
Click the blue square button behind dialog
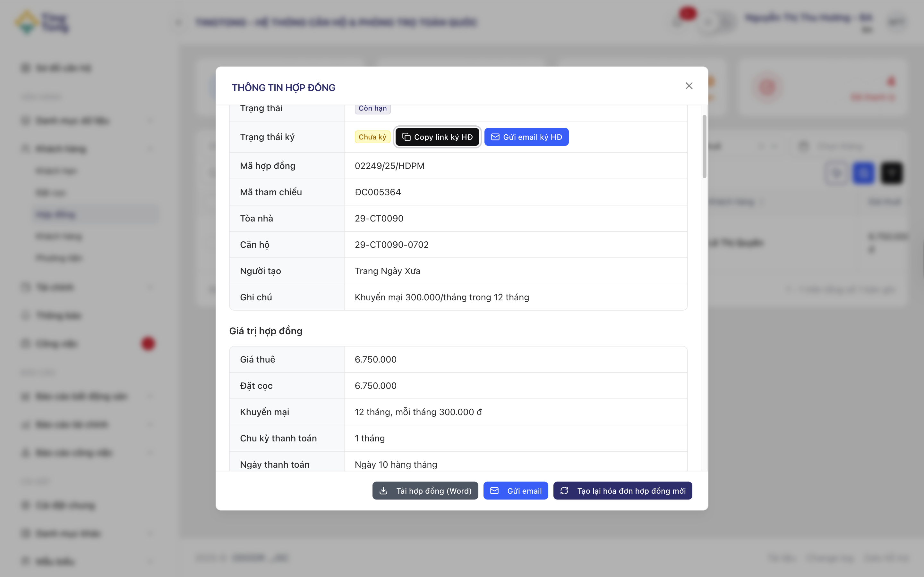pos(863,173)
